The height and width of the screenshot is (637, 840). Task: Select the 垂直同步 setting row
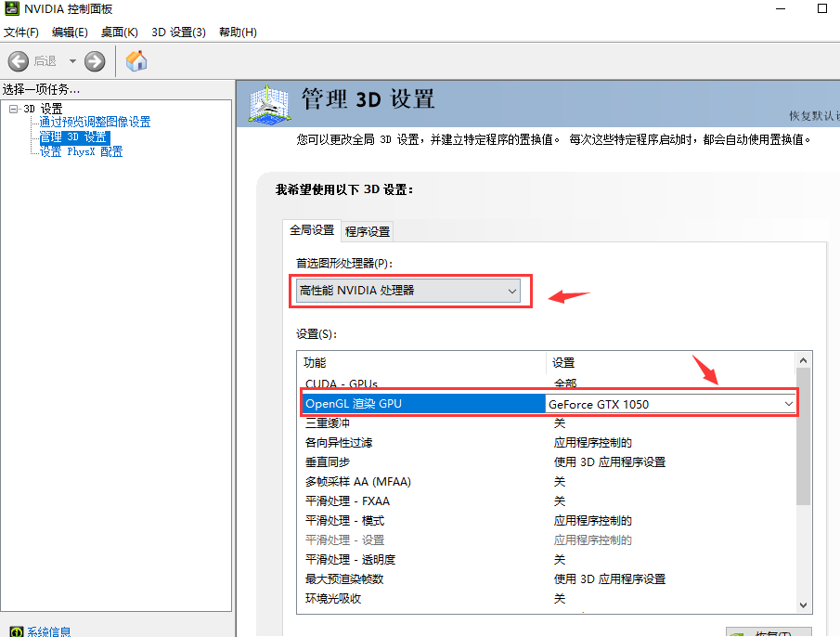tap(547, 461)
